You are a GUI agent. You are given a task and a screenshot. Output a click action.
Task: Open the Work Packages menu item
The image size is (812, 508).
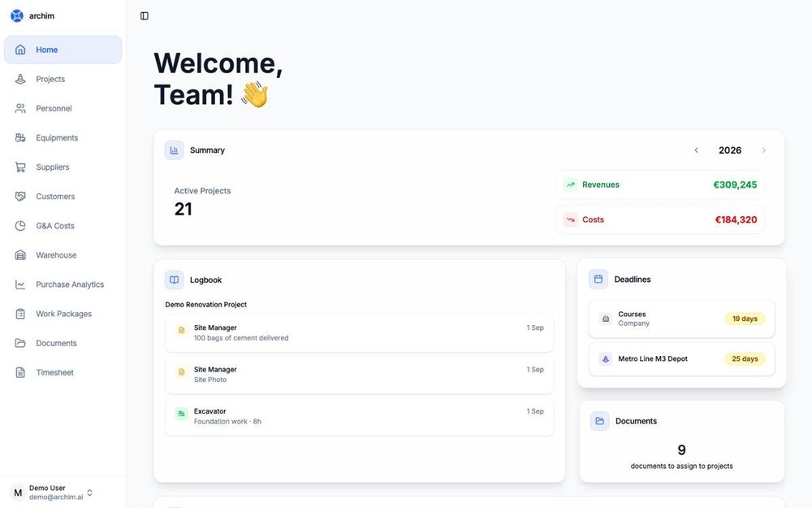63,314
